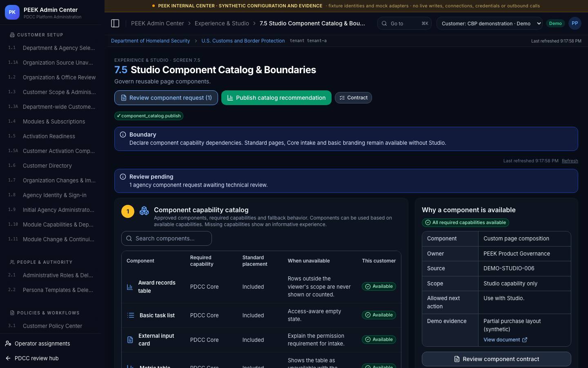Click the component catalog cubes icon

144,211
